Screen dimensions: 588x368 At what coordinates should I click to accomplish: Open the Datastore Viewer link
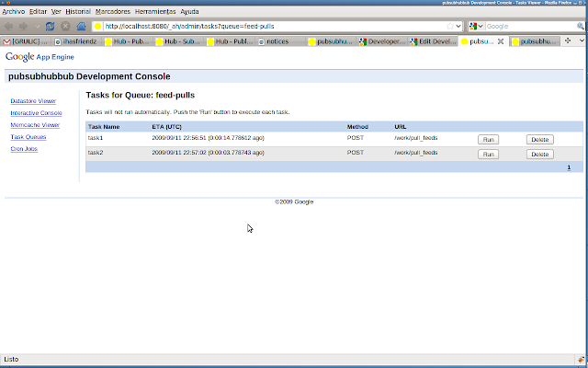pos(33,101)
